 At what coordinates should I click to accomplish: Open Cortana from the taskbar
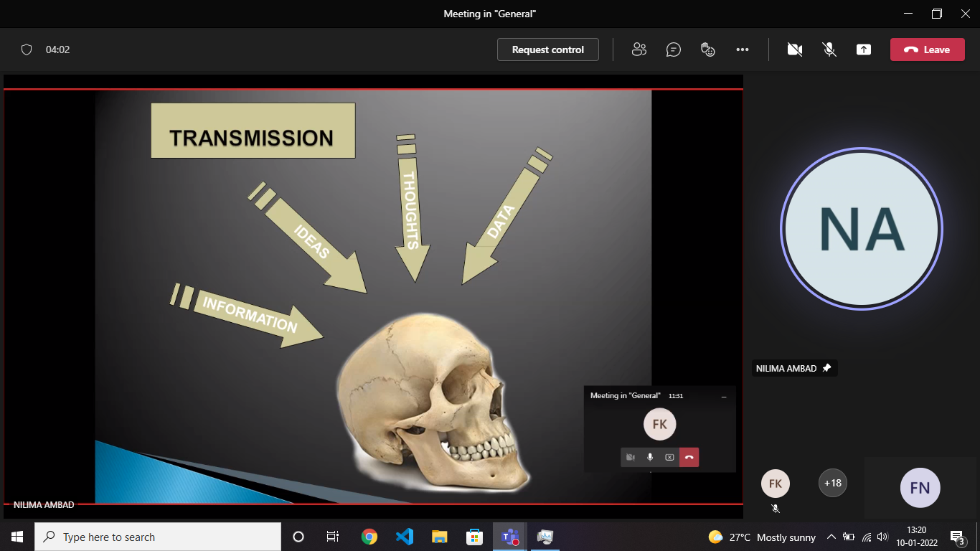coord(298,537)
